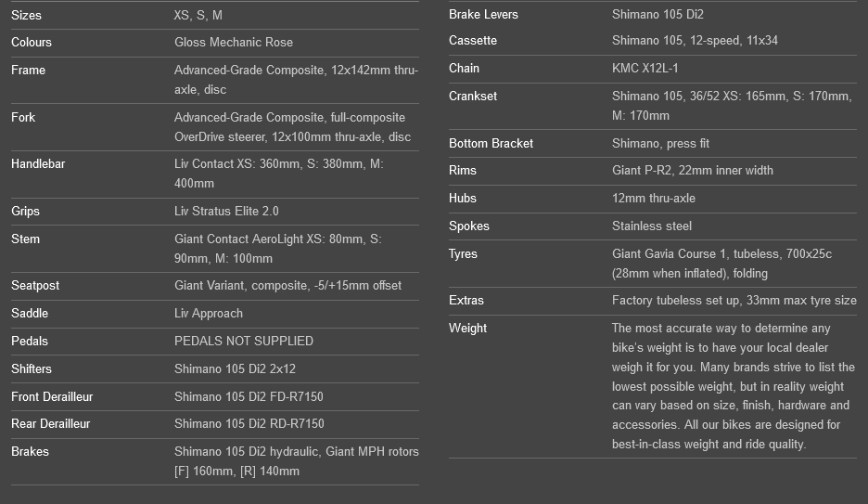868x504 pixels.
Task: Click the Giant P-R2 rims value
Action: (693, 171)
